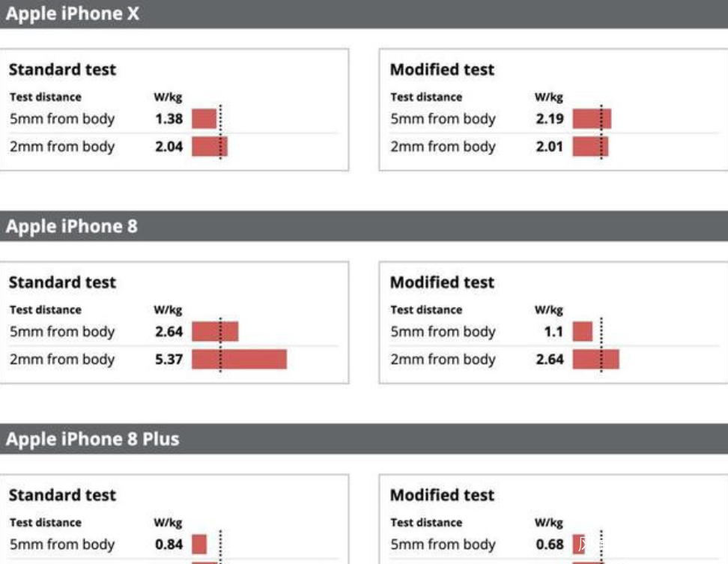
Task: Select the iPhone X Standard test title
Action: pos(62,70)
